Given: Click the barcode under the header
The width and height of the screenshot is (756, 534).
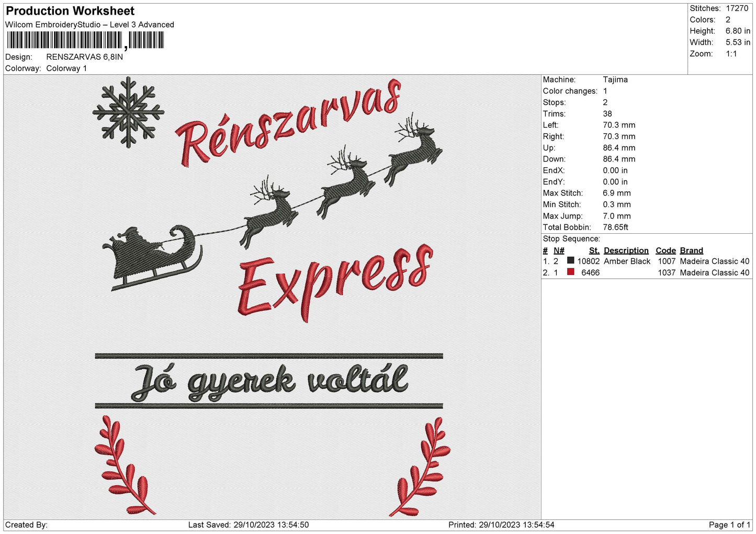Looking at the screenshot, I should [85, 40].
